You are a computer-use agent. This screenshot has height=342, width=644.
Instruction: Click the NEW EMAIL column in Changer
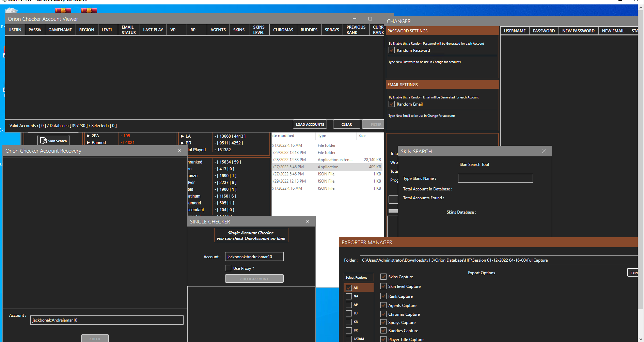(x=613, y=31)
